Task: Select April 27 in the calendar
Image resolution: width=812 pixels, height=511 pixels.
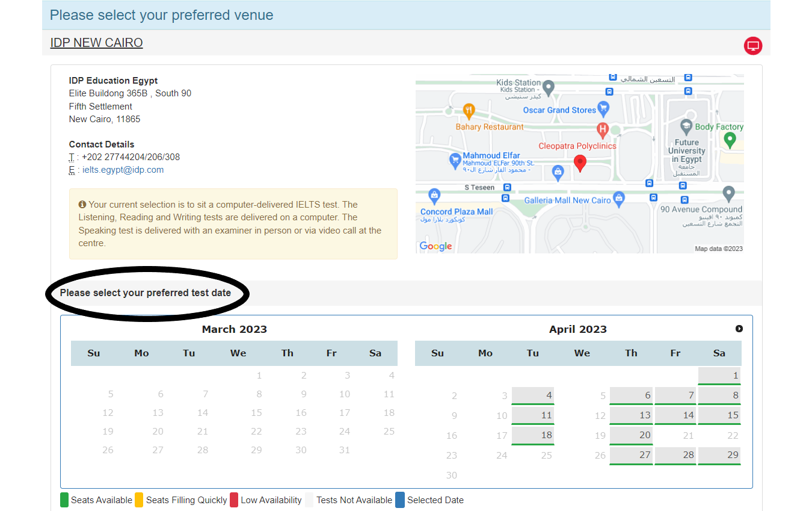Action: point(631,456)
